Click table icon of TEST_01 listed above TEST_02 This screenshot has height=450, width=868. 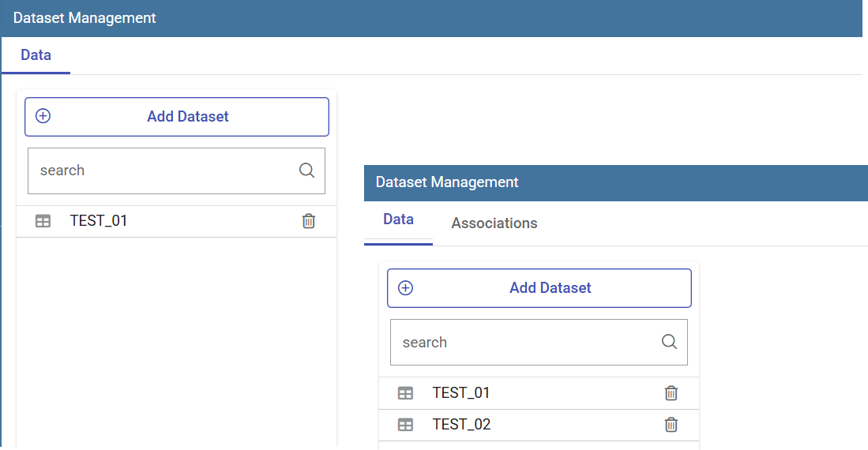pos(405,393)
